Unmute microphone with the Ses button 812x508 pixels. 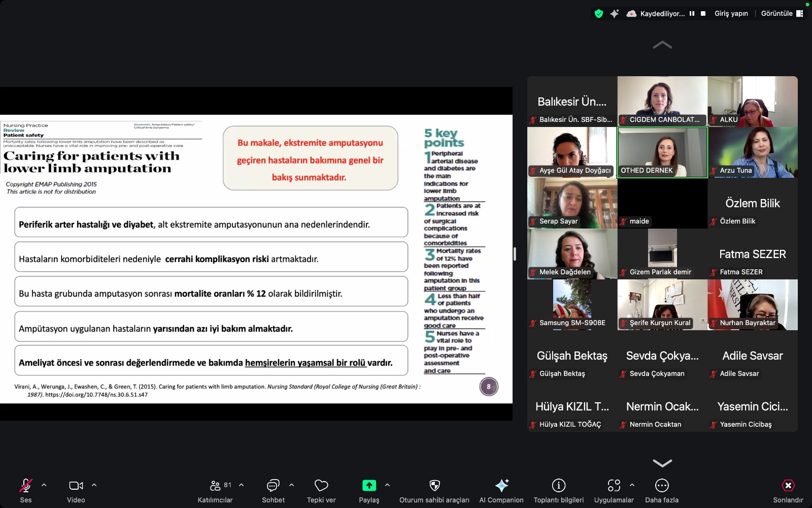pos(25,491)
